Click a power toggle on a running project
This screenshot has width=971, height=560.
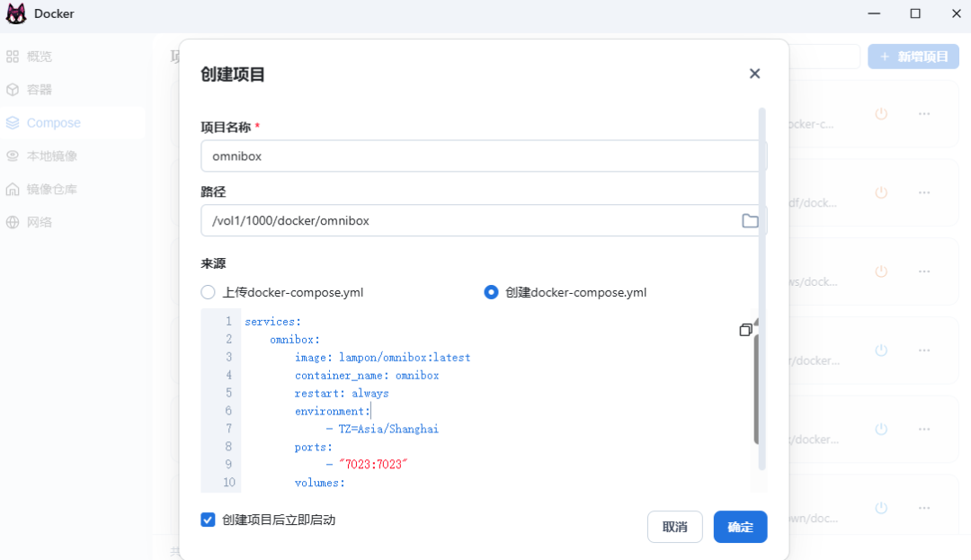pos(881,114)
